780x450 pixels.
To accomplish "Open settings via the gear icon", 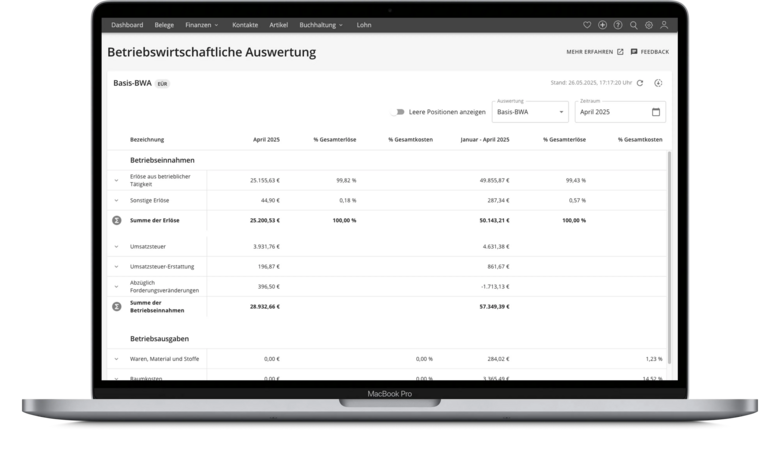I will click(x=648, y=24).
